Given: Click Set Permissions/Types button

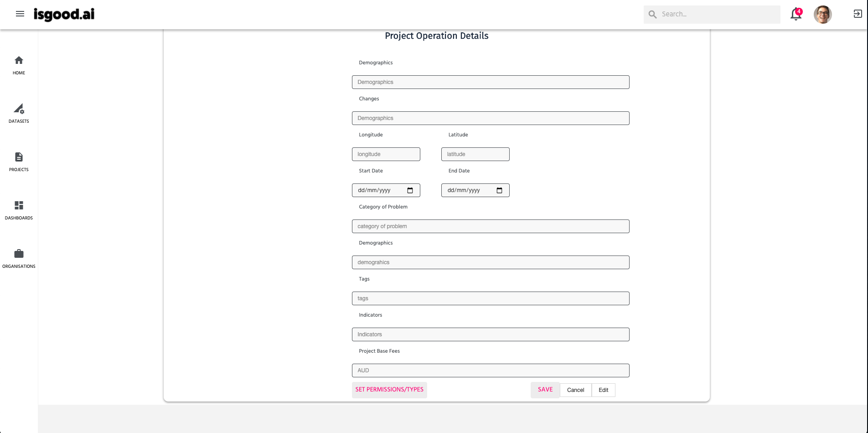Looking at the screenshot, I should pyautogui.click(x=389, y=390).
